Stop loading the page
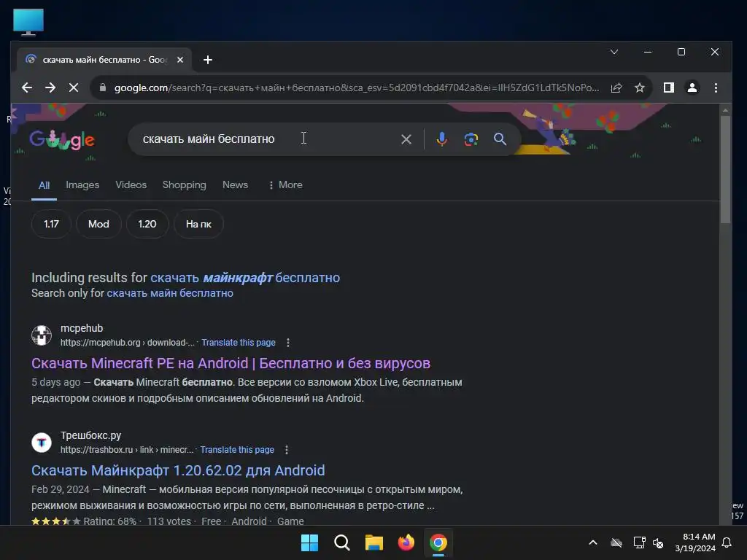 74,87
